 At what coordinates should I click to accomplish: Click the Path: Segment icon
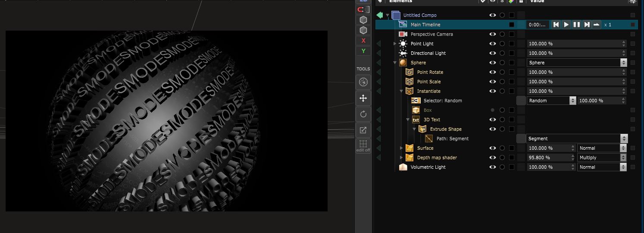pyautogui.click(x=429, y=139)
